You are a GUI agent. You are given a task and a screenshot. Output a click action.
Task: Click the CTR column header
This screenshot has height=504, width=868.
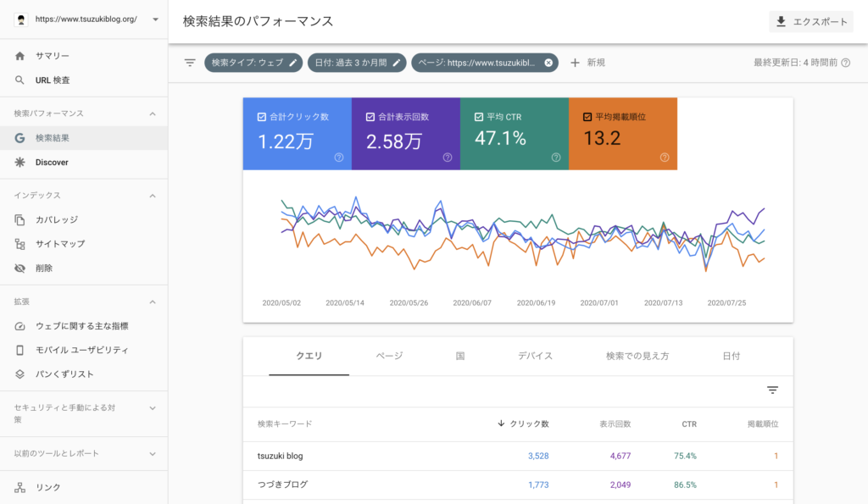point(689,424)
